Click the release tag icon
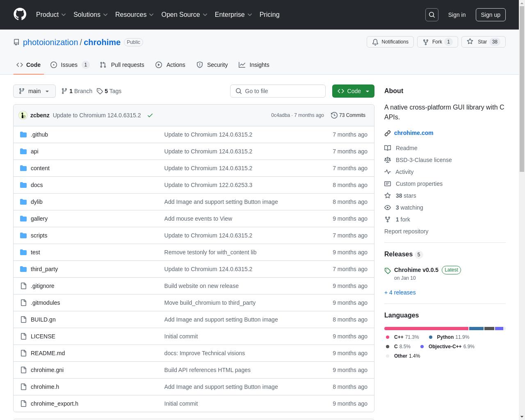The width and height of the screenshot is (525, 420). (x=388, y=270)
